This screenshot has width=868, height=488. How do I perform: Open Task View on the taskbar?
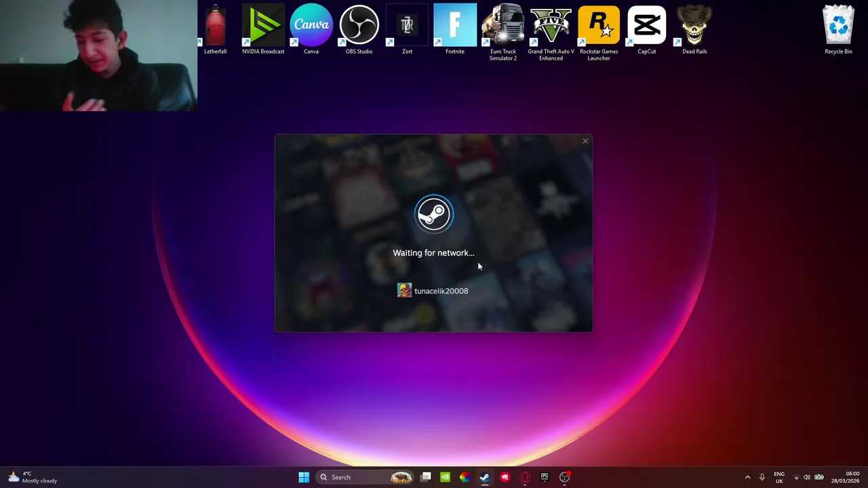(x=425, y=477)
